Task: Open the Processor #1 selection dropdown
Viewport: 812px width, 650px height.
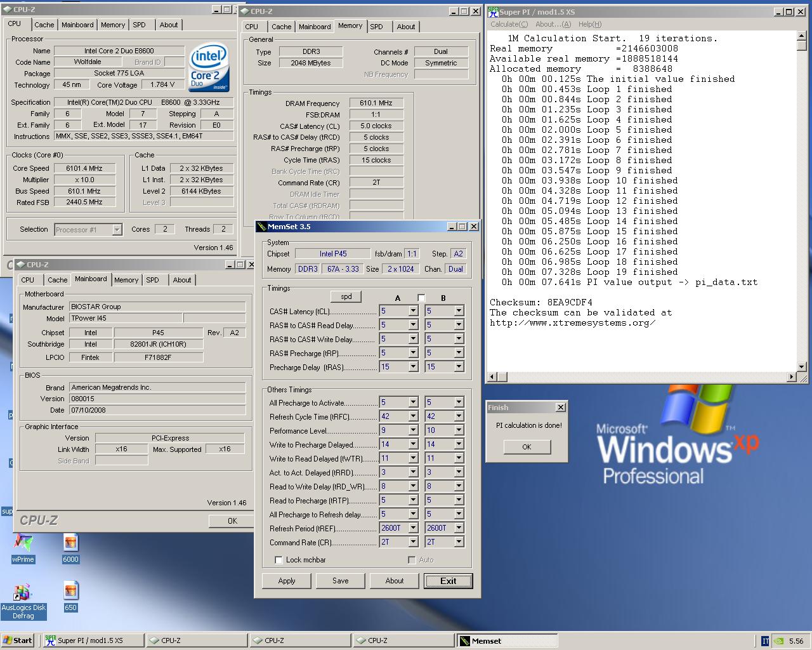Action: pyautogui.click(x=117, y=230)
